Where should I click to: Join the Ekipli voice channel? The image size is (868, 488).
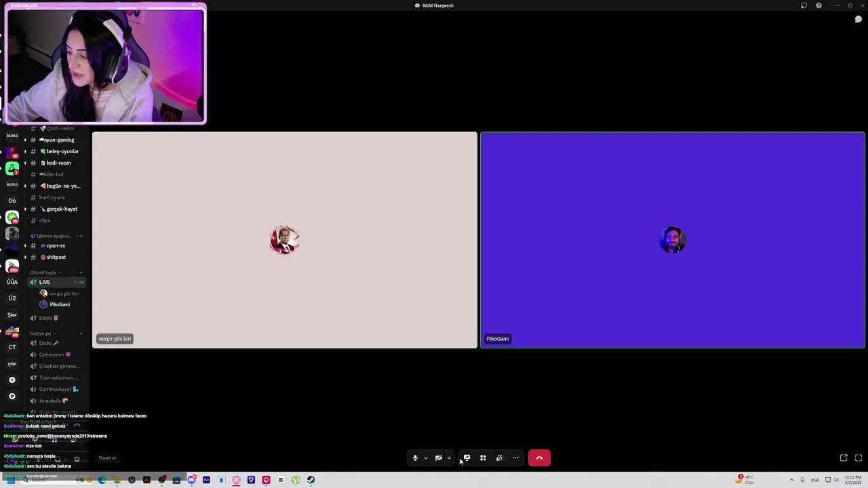(57, 319)
